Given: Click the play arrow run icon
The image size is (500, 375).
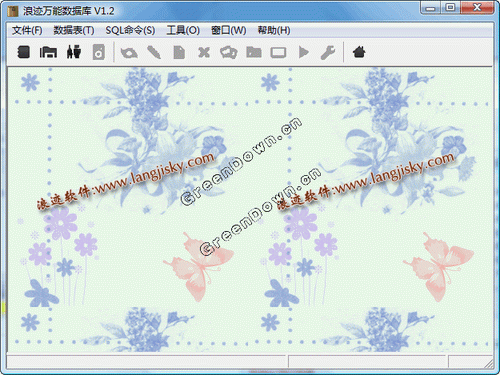Looking at the screenshot, I should click(x=303, y=52).
